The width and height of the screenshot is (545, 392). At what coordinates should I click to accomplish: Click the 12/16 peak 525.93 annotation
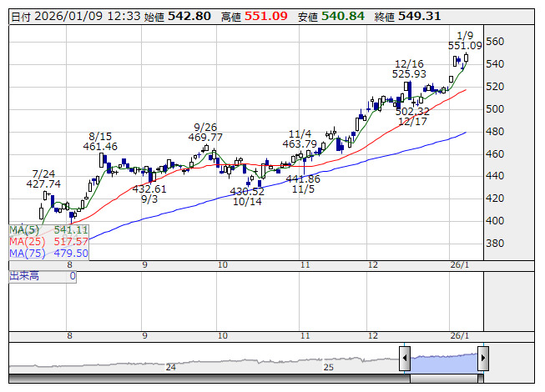pyautogui.click(x=409, y=68)
